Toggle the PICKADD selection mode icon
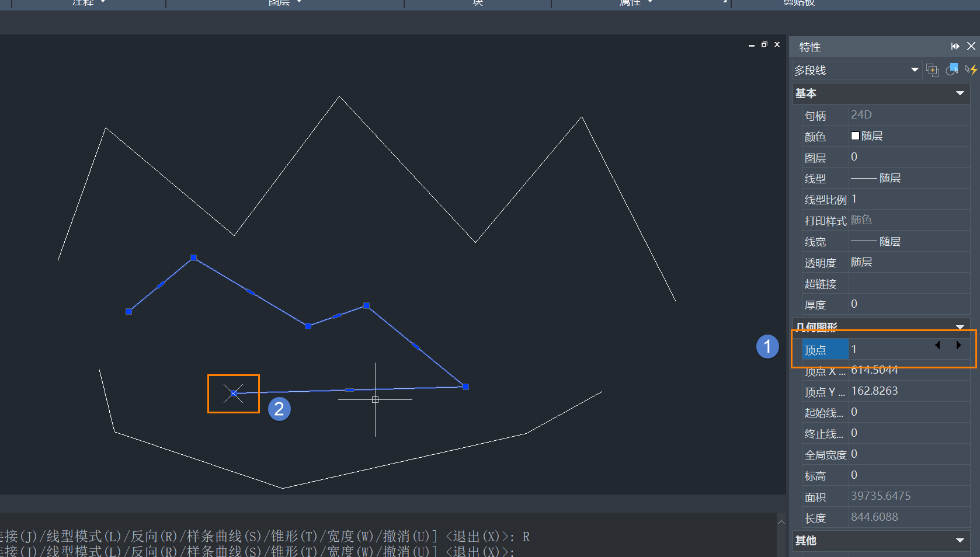 [933, 70]
